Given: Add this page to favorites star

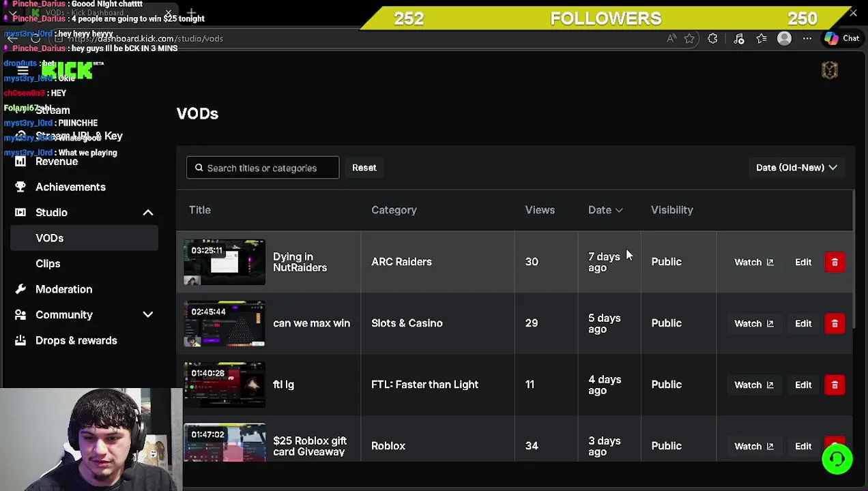Looking at the screenshot, I should (x=689, y=39).
